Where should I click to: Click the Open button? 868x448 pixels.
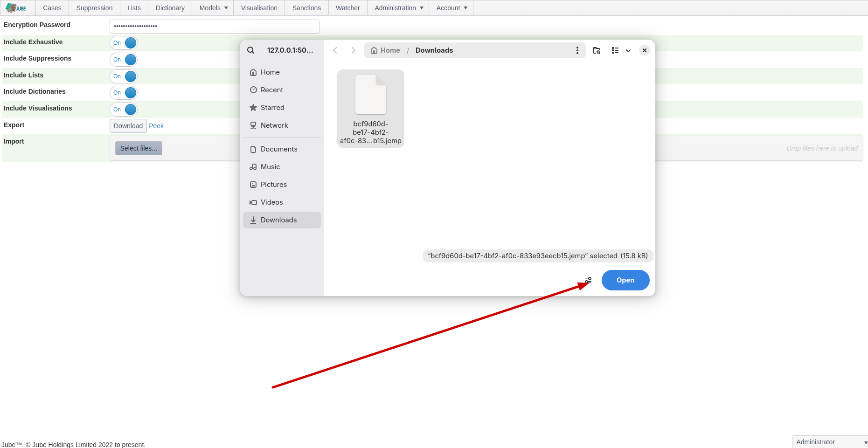(x=625, y=280)
